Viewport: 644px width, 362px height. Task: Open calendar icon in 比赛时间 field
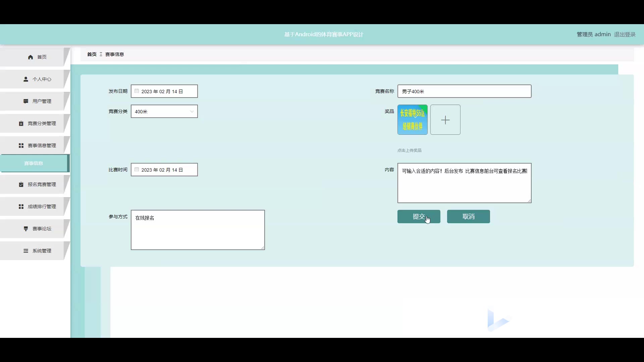pyautogui.click(x=137, y=170)
